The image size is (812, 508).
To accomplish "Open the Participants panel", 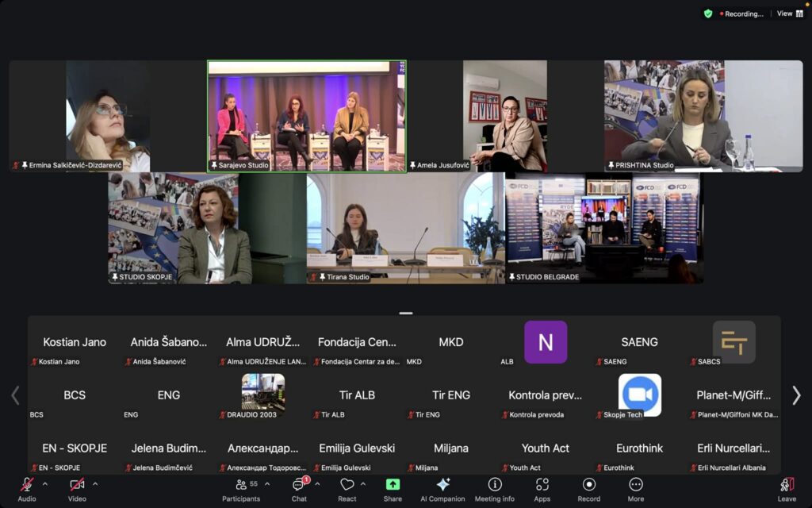I will click(241, 488).
